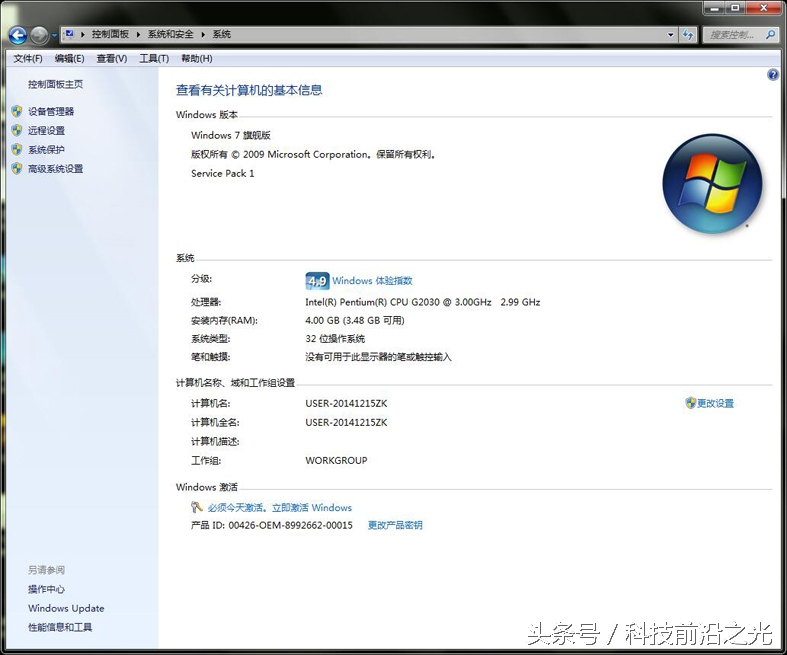Select the 计算机名 value USER-20141215ZK
The height and width of the screenshot is (655, 787).
click(x=346, y=404)
